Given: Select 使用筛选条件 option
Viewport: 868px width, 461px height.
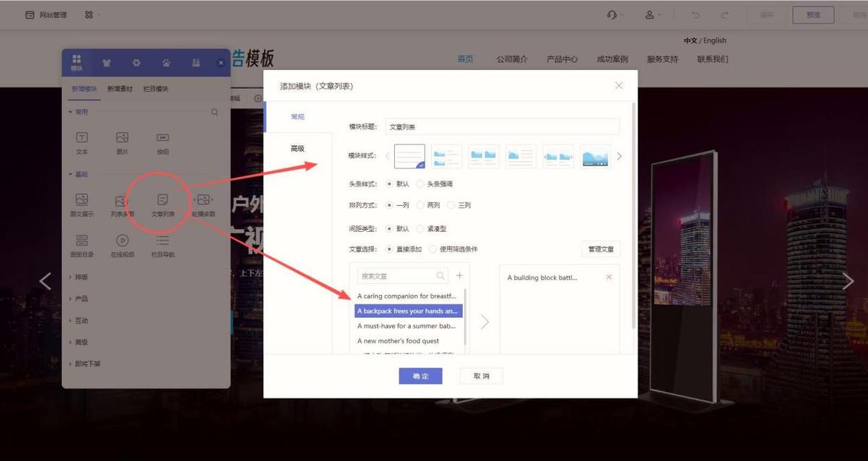Looking at the screenshot, I should 453,249.
